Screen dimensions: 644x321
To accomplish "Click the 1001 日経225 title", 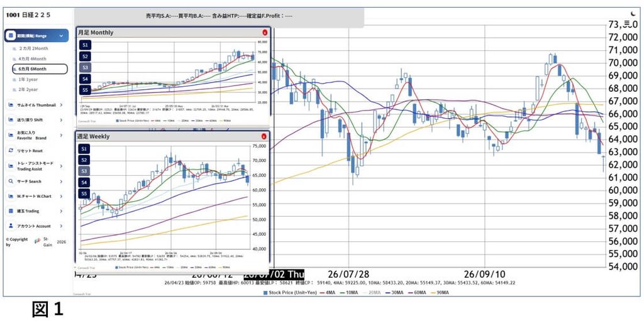I will point(28,15).
